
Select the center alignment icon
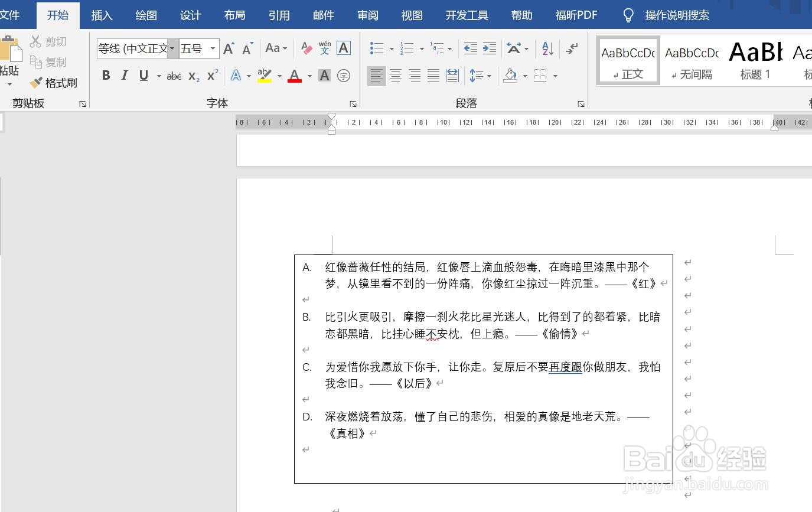pos(396,76)
